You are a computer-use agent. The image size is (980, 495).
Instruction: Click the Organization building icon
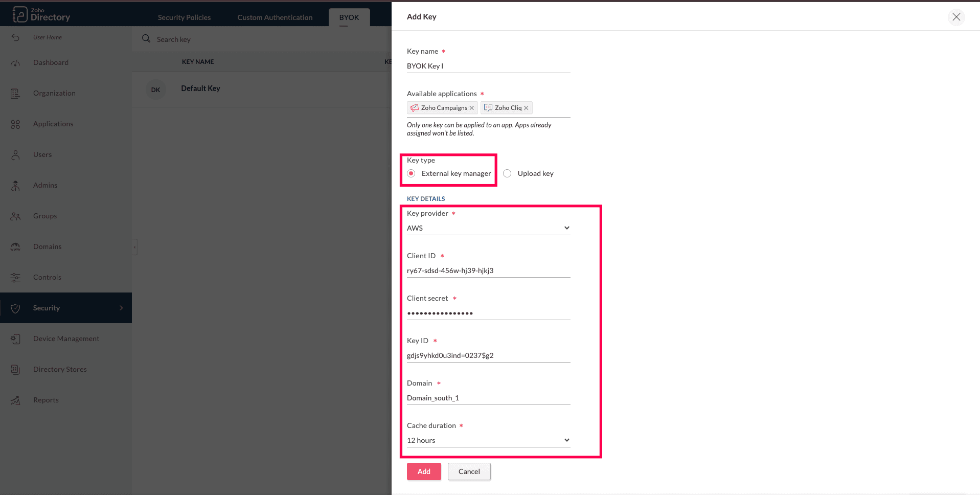pyautogui.click(x=15, y=94)
